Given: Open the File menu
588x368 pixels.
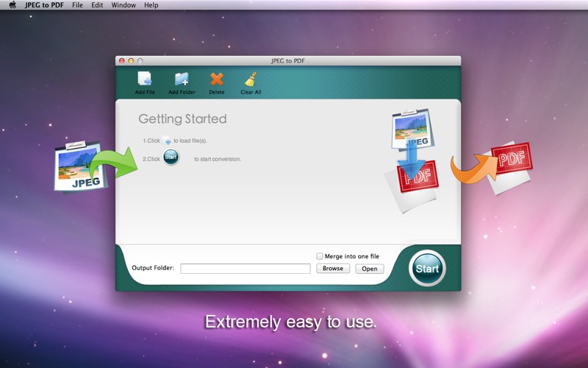Looking at the screenshot, I should coord(77,5).
